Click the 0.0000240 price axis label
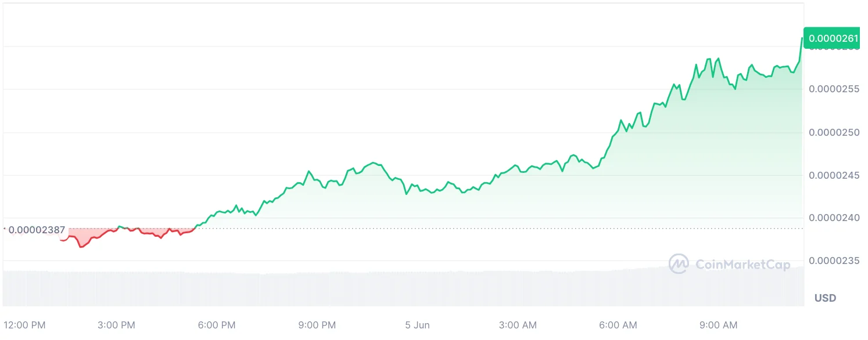The height and width of the screenshot is (340, 868). [834, 218]
